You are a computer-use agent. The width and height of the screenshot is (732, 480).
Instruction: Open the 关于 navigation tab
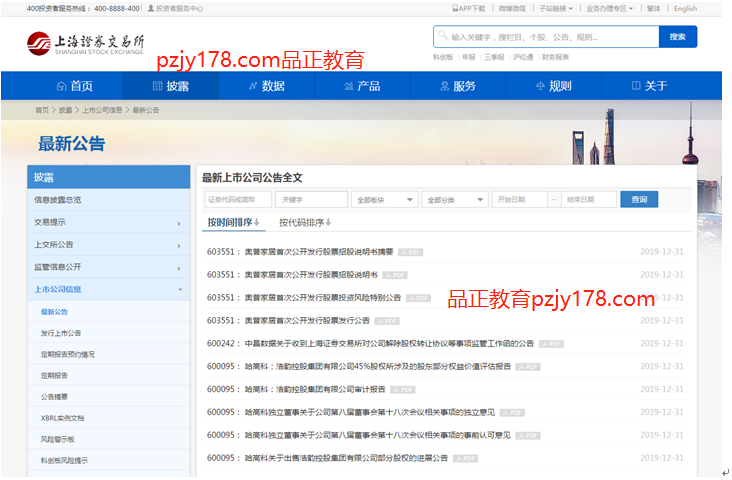649,86
